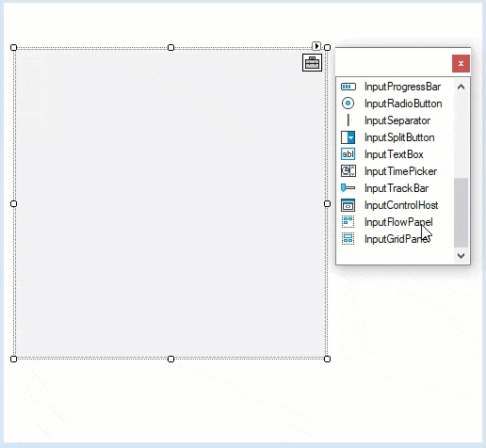This screenshot has height=448, width=486.
Task: Click the toolbox list scrollbar thumb
Action: pyautogui.click(x=462, y=213)
